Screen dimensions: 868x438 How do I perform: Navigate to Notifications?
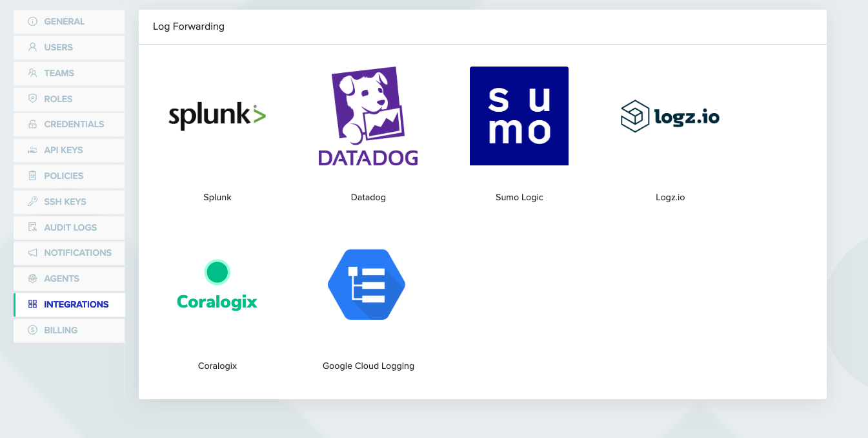coord(69,253)
